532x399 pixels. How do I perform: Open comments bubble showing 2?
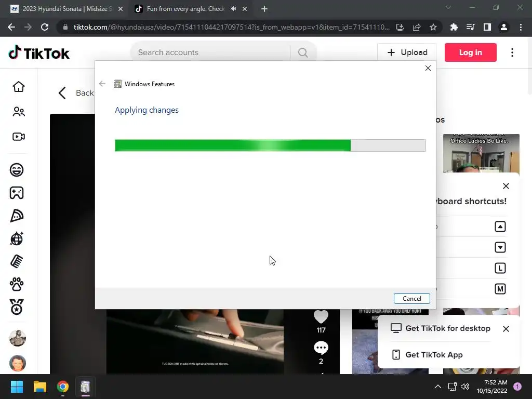pos(321,348)
